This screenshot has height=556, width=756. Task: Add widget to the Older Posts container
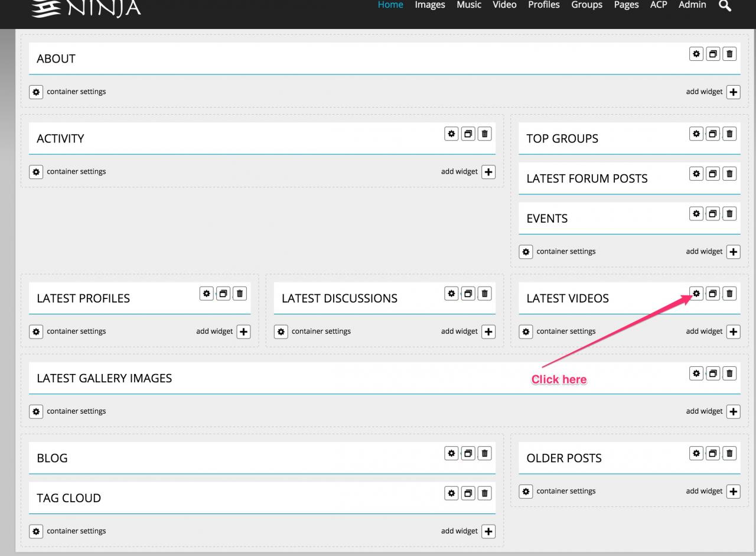pyautogui.click(x=734, y=491)
